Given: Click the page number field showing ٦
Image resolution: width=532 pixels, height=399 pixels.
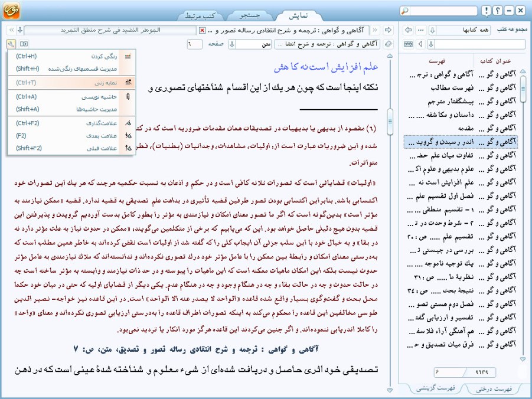Looking at the screenshot, I should click(x=195, y=44).
